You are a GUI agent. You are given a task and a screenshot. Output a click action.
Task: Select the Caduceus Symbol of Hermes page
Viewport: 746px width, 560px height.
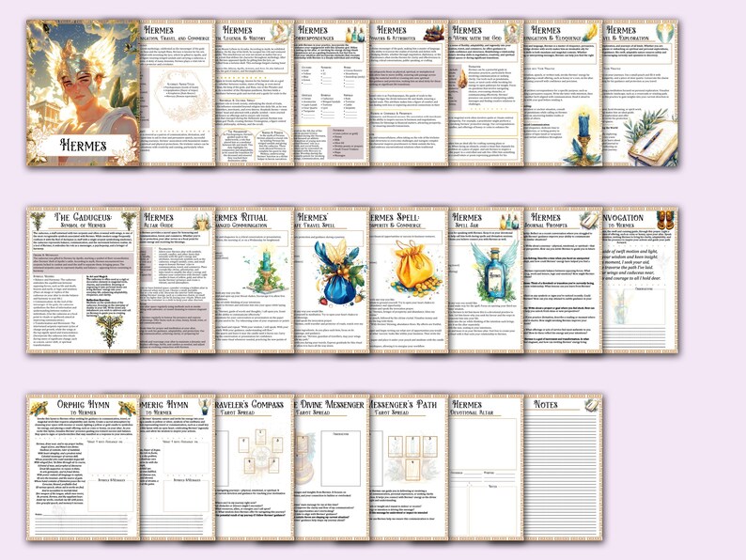(83, 280)
